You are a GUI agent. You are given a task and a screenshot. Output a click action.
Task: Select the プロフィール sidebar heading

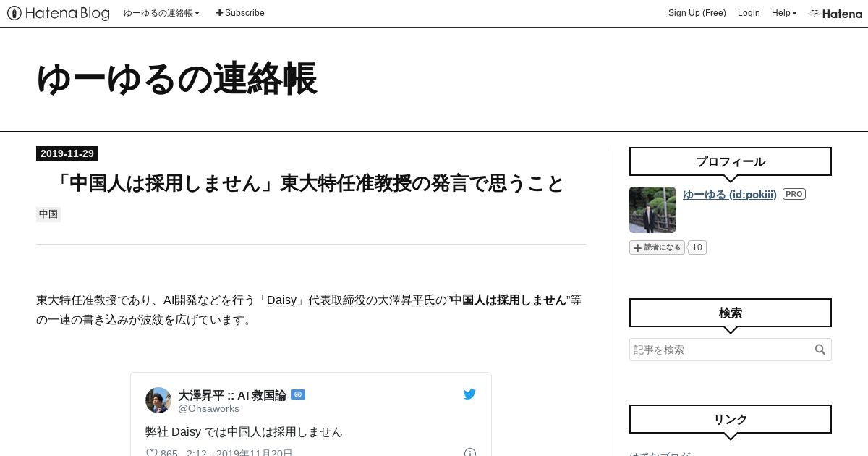pyautogui.click(x=731, y=161)
